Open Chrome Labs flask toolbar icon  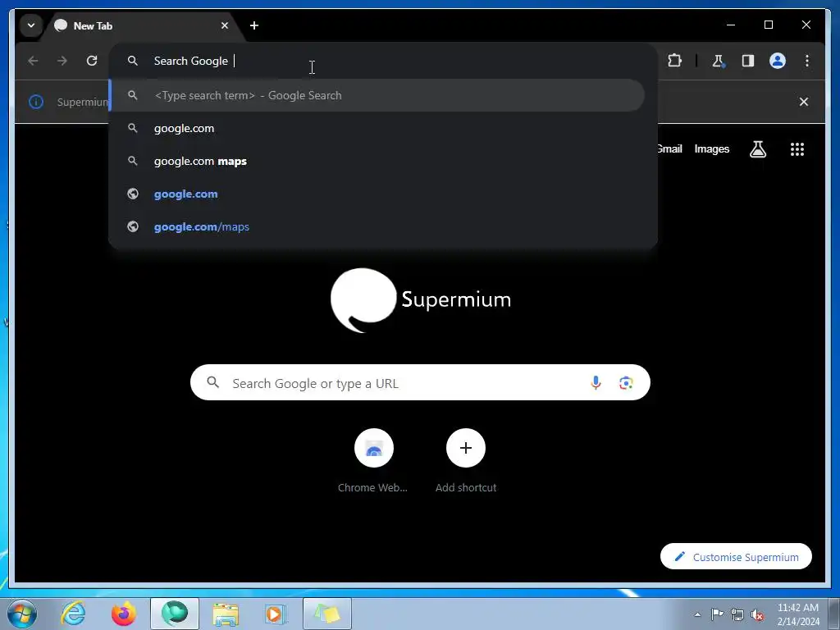[719, 61]
